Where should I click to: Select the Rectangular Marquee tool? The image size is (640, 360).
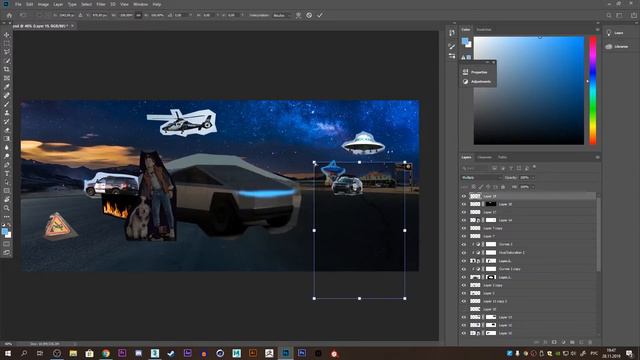pyautogui.click(x=7, y=43)
